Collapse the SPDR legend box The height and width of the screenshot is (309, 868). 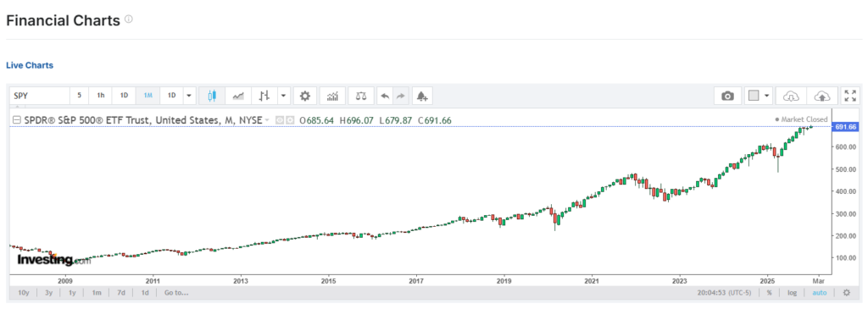(16, 120)
